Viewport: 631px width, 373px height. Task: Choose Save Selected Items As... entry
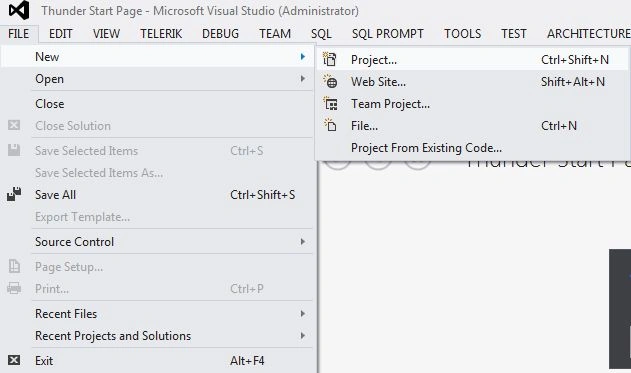(x=157, y=173)
